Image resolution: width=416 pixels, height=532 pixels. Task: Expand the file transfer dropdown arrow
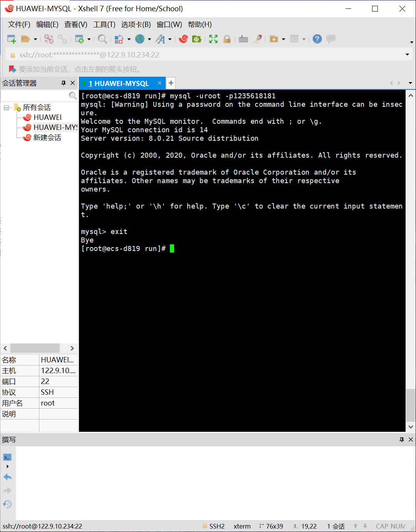coord(129,39)
